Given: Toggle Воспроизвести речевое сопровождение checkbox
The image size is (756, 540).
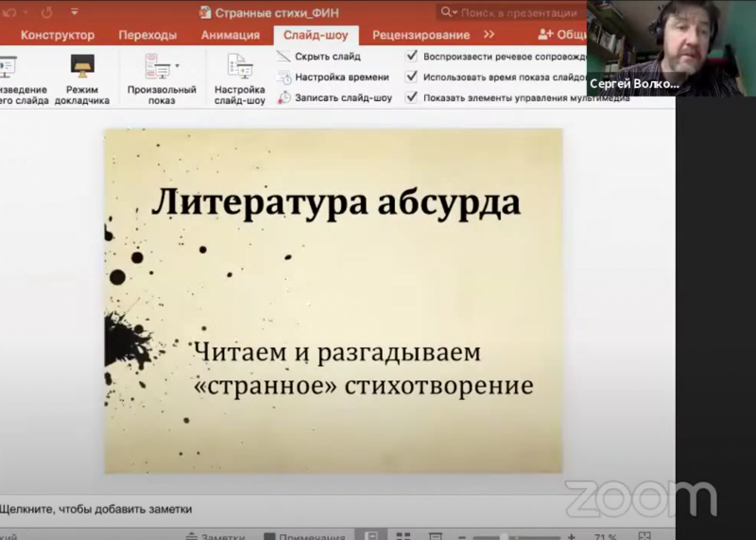Looking at the screenshot, I should point(412,56).
